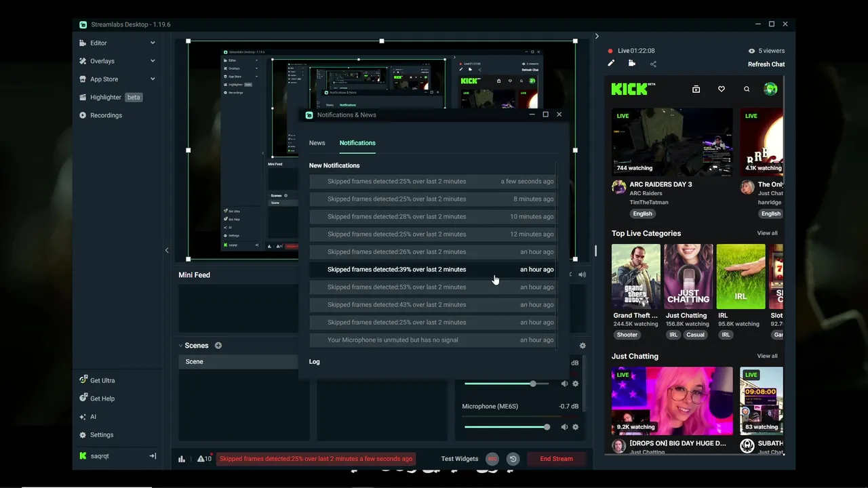Open ARC RAIDERS DAY 3 stream thumbnail
The width and height of the screenshot is (868, 488).
coord(672,142)
